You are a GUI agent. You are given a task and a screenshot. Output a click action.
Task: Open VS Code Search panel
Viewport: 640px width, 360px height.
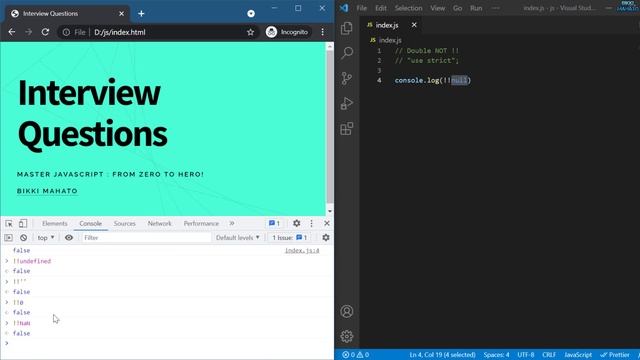click(x=347, y=53)
